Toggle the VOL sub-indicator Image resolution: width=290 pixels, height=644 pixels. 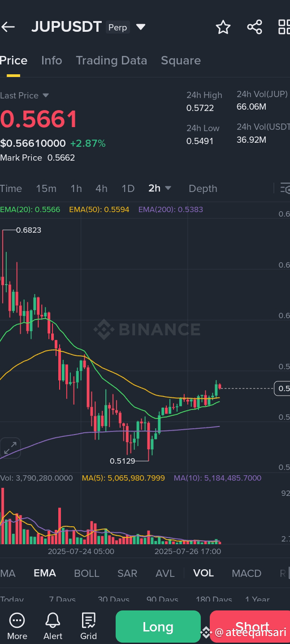(203, 573)
